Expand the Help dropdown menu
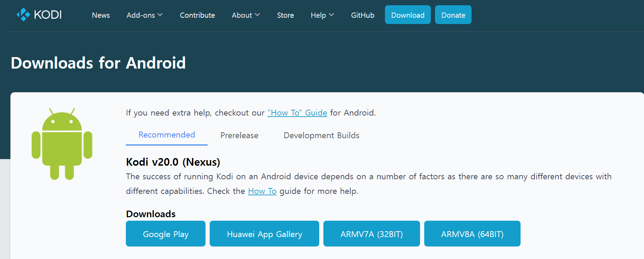Image resolution: width=644 pixels, height=259 pixels. (x=322, y=15)
